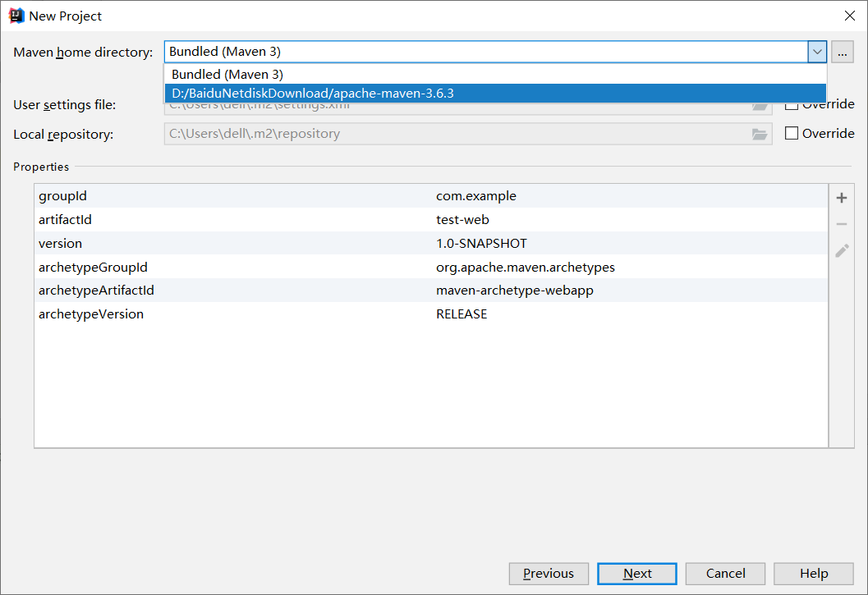Open Help for this dialog
Viewport: 868px width, 595px height.
[x=814, y=574]
